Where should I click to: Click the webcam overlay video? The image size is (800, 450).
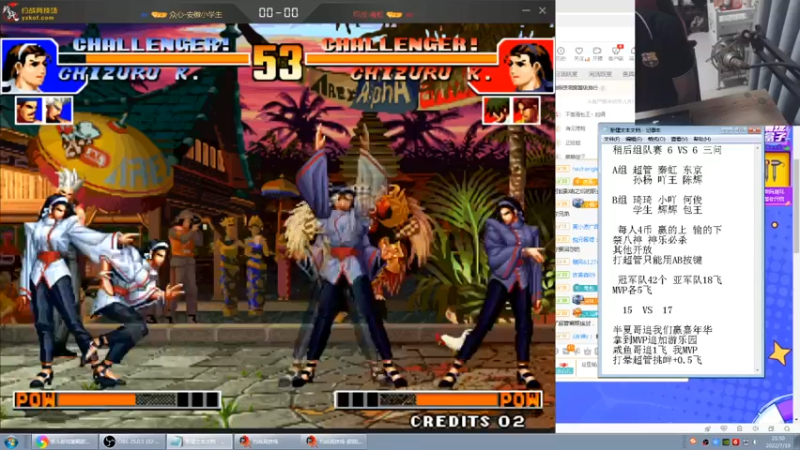point(717,61)
